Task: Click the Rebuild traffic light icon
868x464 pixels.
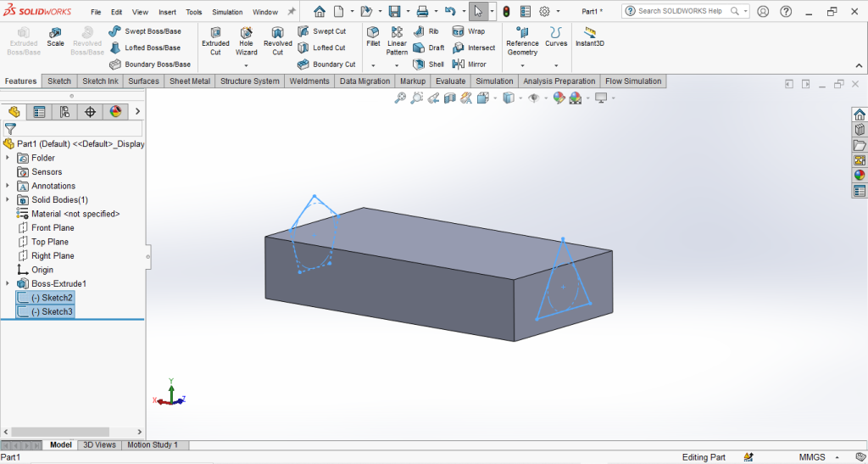Action: (506, 12)
